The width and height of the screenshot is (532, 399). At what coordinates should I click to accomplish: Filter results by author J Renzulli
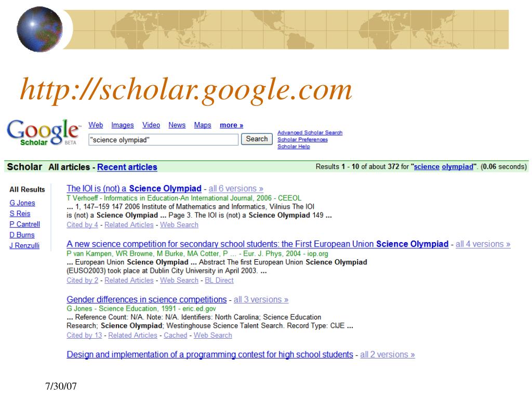coord(24,246)
